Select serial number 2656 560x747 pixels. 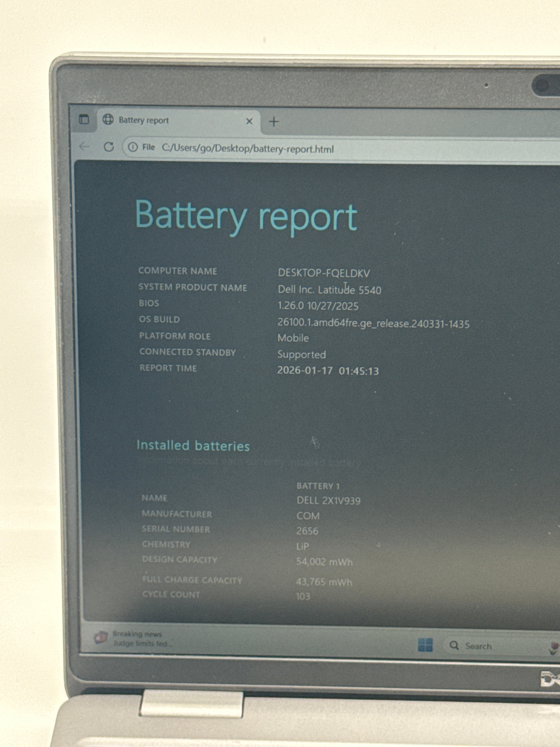(307, 531)
